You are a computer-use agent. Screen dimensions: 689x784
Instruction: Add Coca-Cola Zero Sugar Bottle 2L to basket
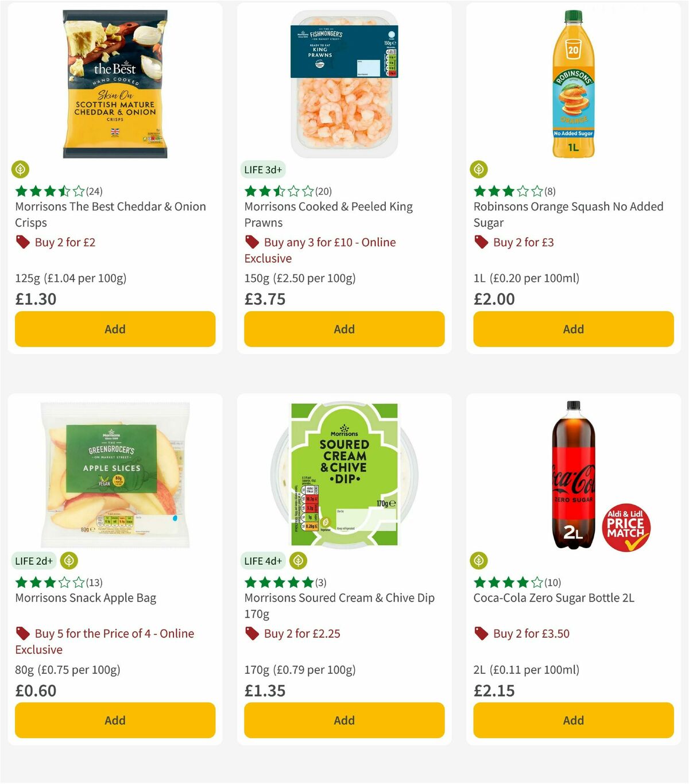point(572,720)
